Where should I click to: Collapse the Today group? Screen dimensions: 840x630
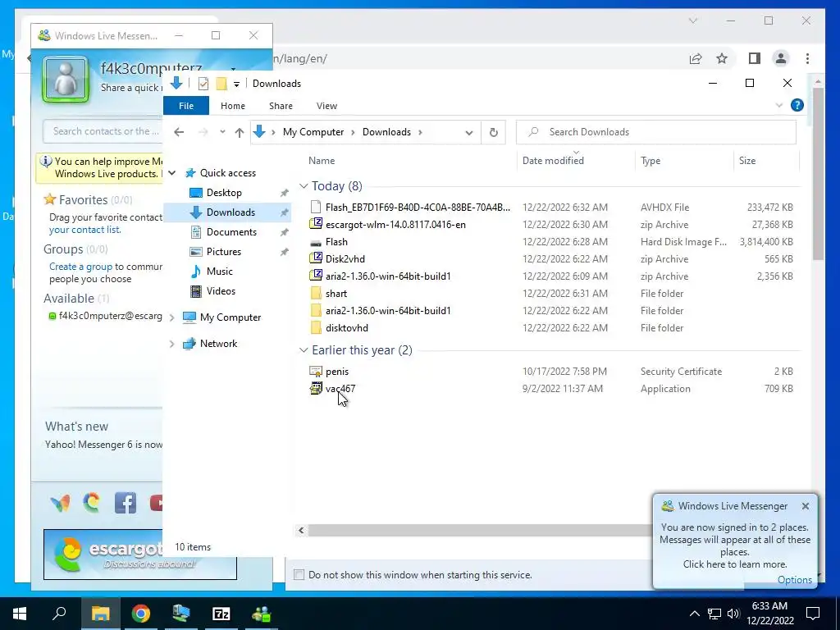pyautogui.click(x=304, y=186)
